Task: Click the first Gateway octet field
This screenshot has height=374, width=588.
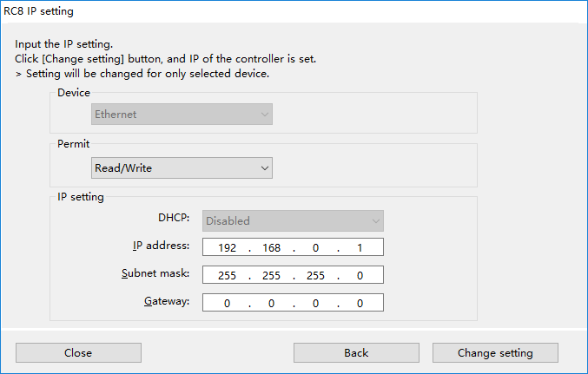Action: click(227, 303)
